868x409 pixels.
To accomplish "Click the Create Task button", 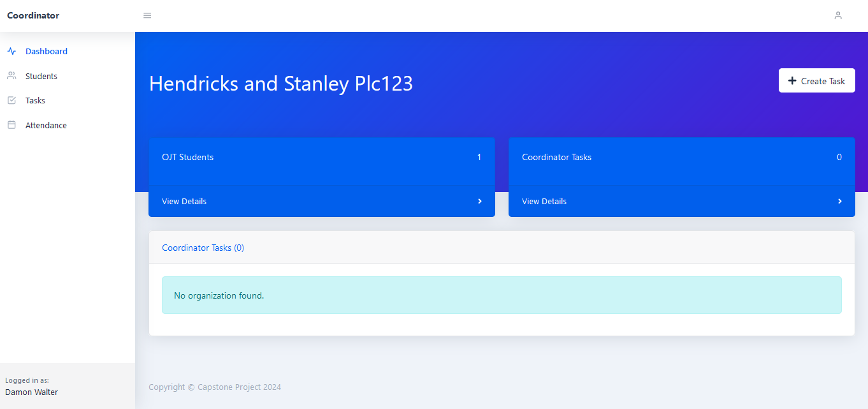I will 816,80.
